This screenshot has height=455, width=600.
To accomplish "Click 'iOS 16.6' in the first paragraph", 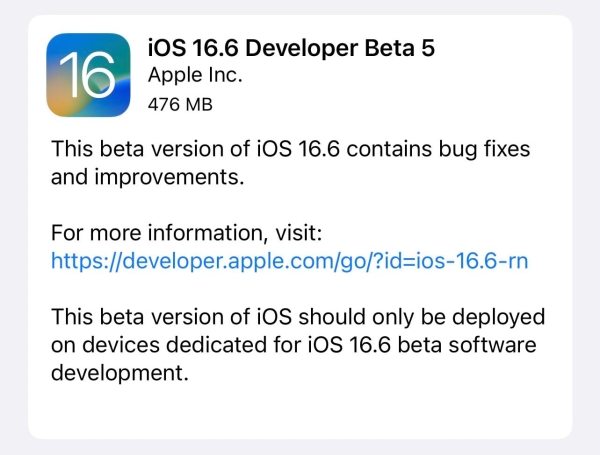I will tap(298, 149).
